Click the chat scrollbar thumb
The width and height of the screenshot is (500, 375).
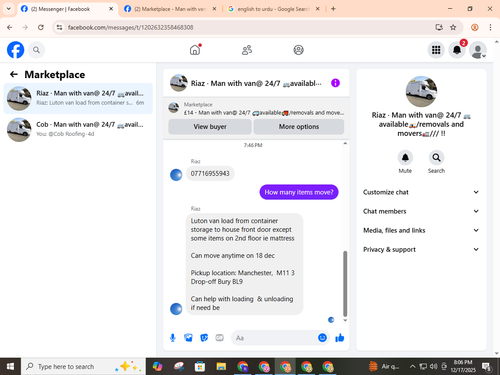345,283
